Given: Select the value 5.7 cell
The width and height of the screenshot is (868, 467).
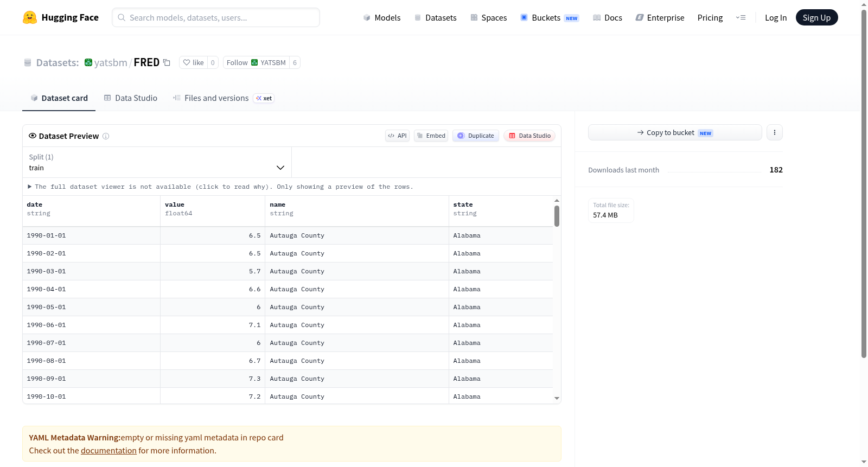Looking at the screenshot, I should pyautogui.click(x=213, y=271).
